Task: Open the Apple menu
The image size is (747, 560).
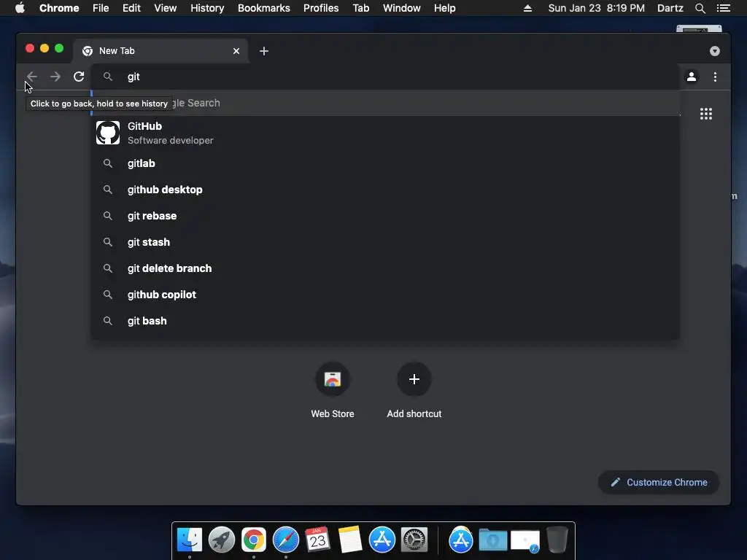Action: [20, 8]
